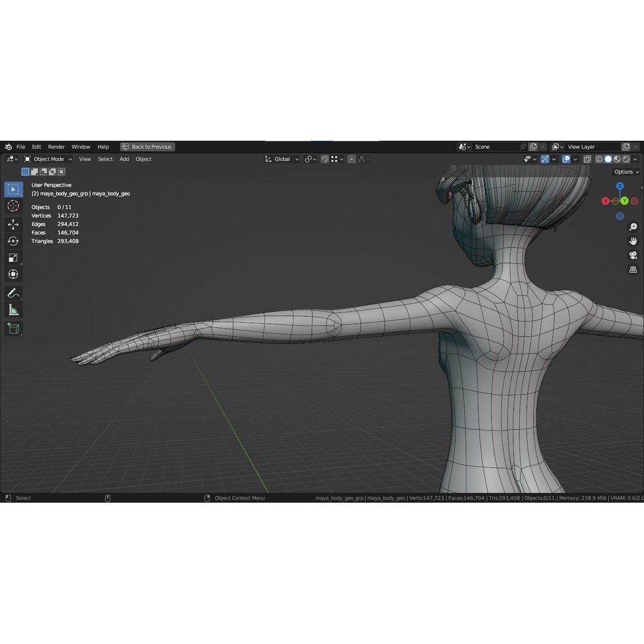Open the File menu
The image size is (644, 644).
pyautogui.click(x=20, y=147)
